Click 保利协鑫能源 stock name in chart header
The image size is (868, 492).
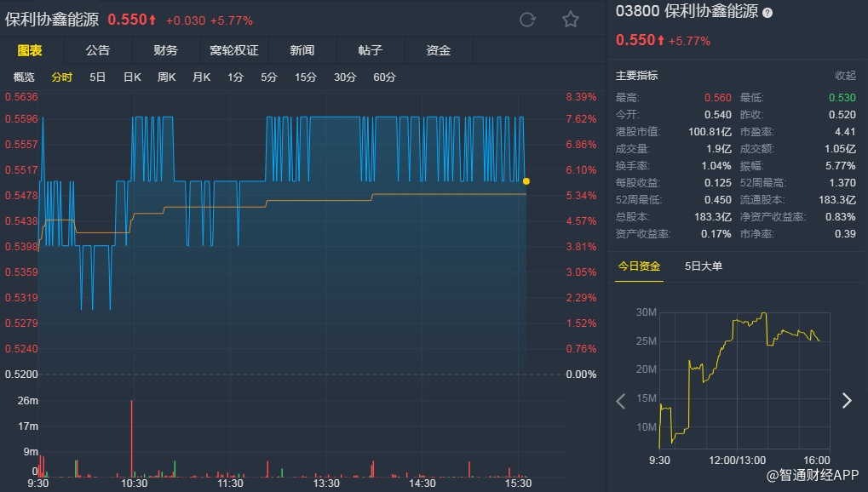[52, 20]
